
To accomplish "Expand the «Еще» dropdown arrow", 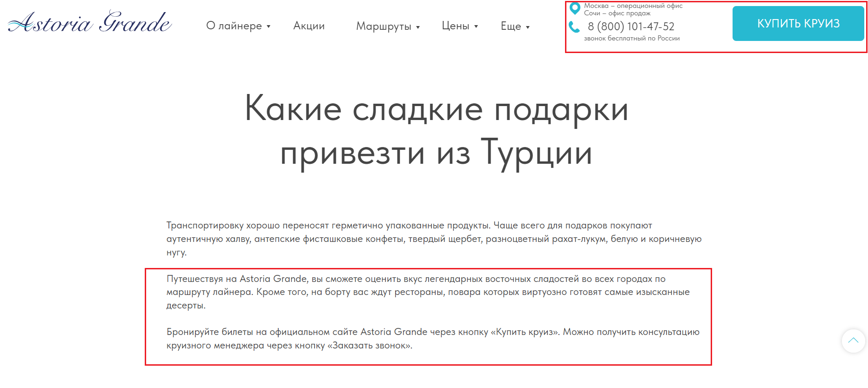I will click(528, 27).
